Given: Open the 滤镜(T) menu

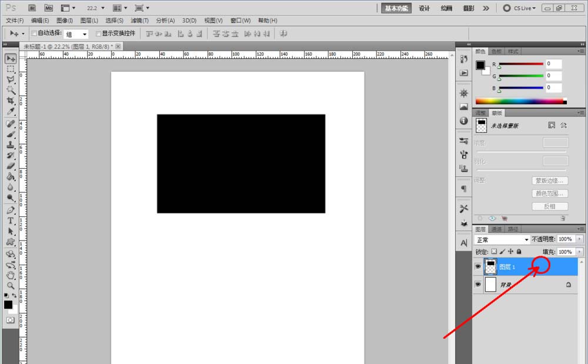Looking at the screenshot, I should (x=139, y=21).
